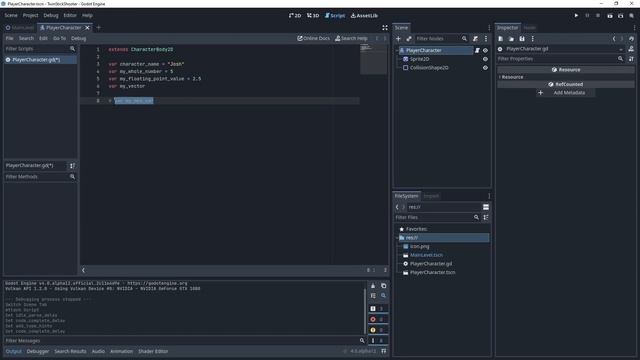The image size is (640, 360).
Task: Open the Scene menu
Action: click(x=11, y=16)
